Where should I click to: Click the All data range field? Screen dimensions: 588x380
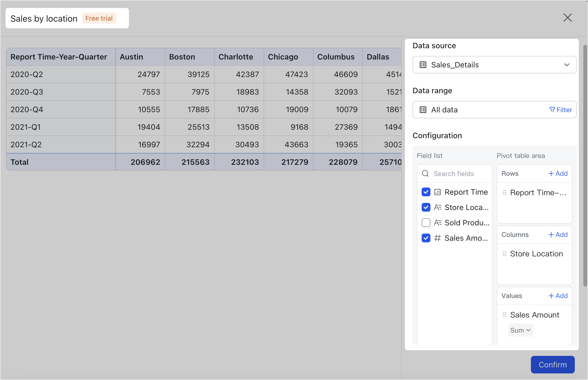(x=494, y=110)
